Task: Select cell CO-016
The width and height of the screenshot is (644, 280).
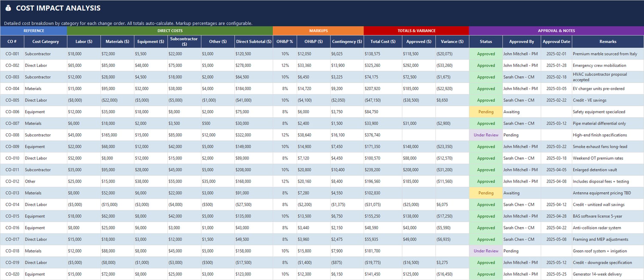Action: pyautogui.click(x=12, y=228)
